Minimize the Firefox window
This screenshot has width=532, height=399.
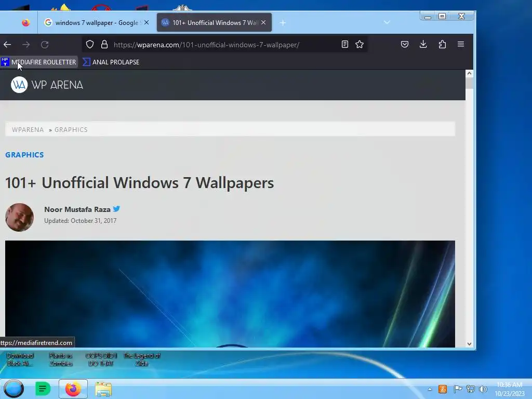pyautogui.click(x=428, y=16)
